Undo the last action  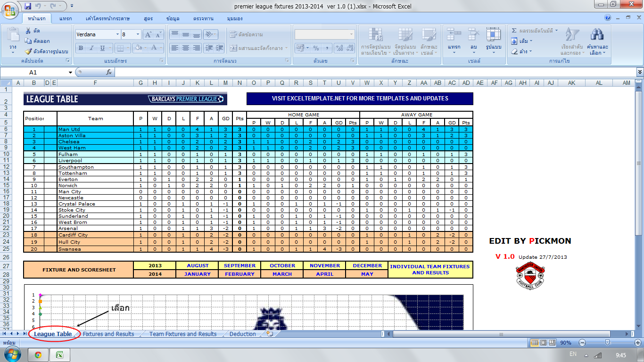tap(38, 6)
